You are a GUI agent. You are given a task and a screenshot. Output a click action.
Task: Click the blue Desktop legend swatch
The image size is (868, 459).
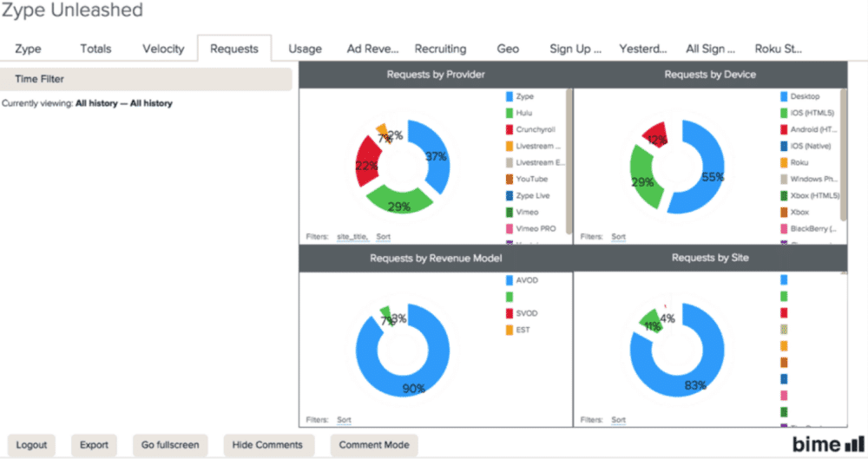(x=784, y=97)
